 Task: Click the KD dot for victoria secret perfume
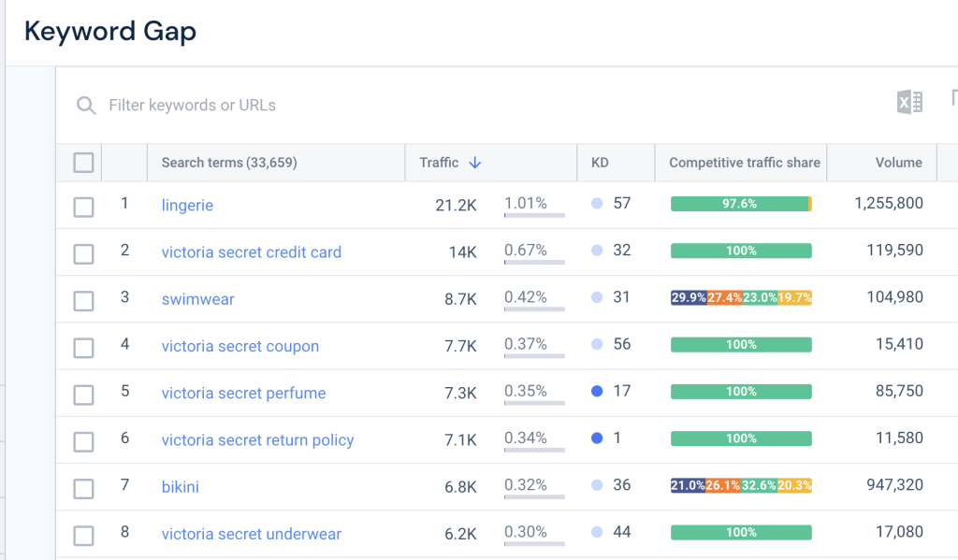(597, 391)
